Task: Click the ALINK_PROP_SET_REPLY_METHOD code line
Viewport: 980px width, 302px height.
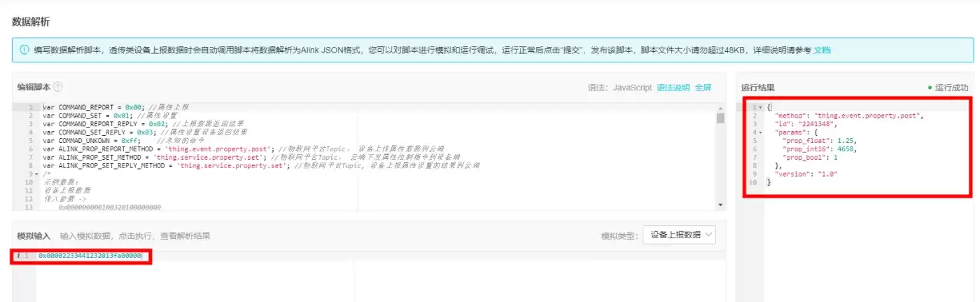Action: 260,165
